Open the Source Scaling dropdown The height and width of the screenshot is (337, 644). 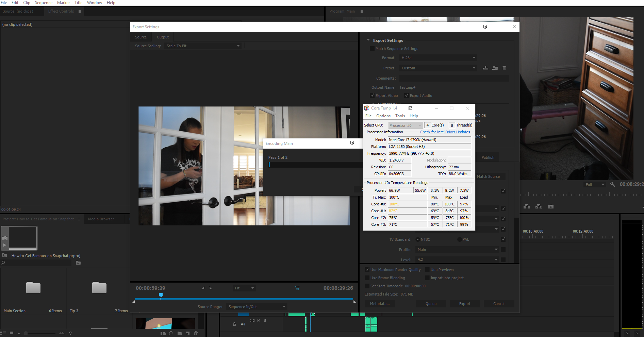[x=203, y=46]
